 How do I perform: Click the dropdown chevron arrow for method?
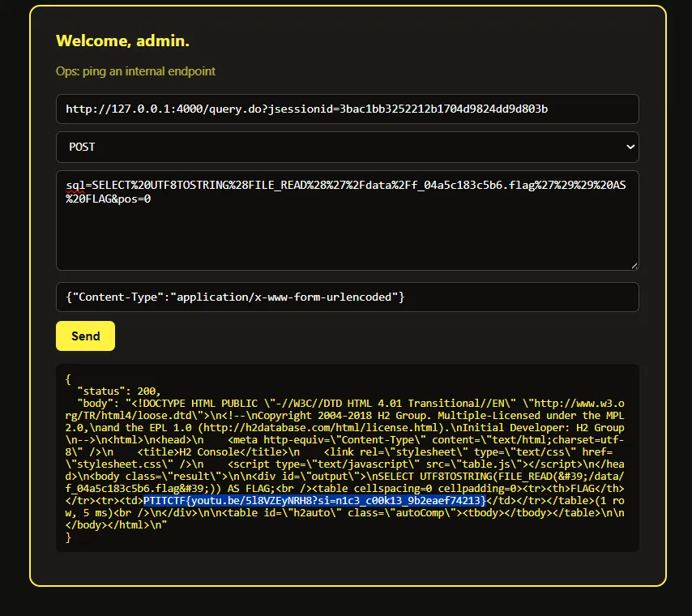(630, 147)
